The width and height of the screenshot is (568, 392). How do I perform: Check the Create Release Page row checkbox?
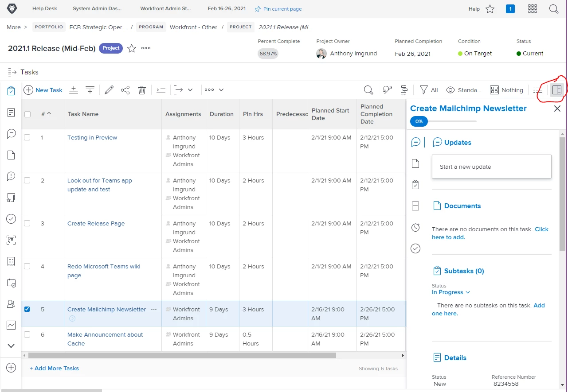(27, 223)
